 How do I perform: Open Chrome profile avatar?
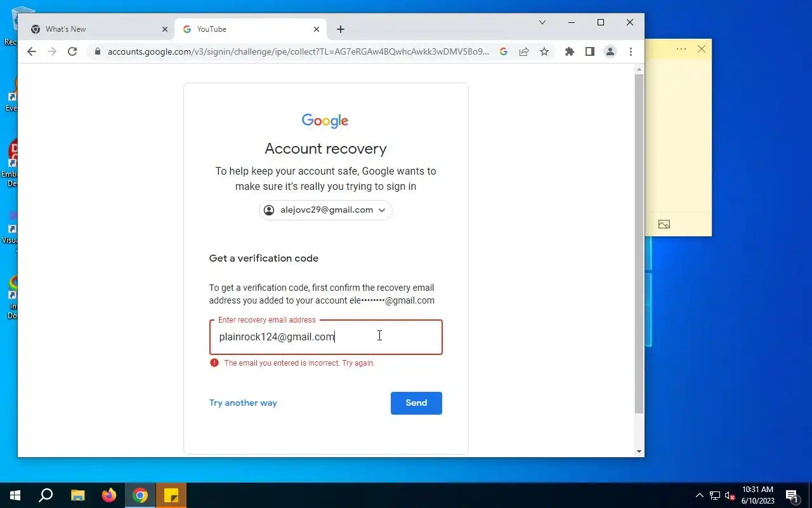click(x=610, y=52)
